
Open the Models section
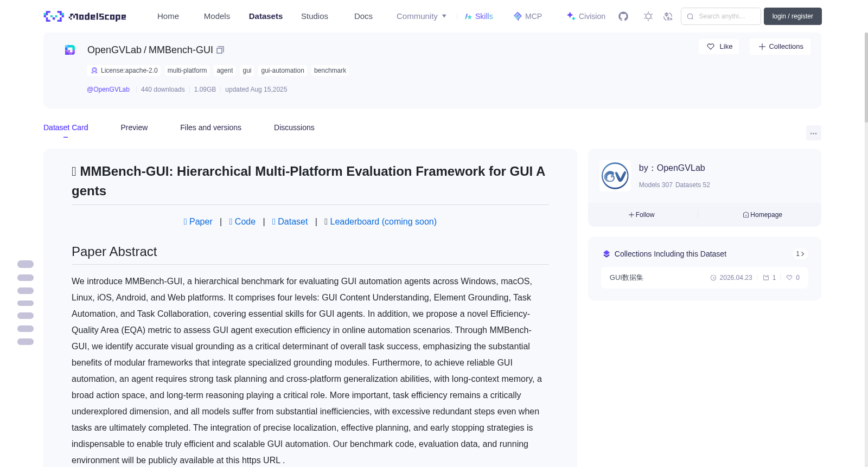217,16
